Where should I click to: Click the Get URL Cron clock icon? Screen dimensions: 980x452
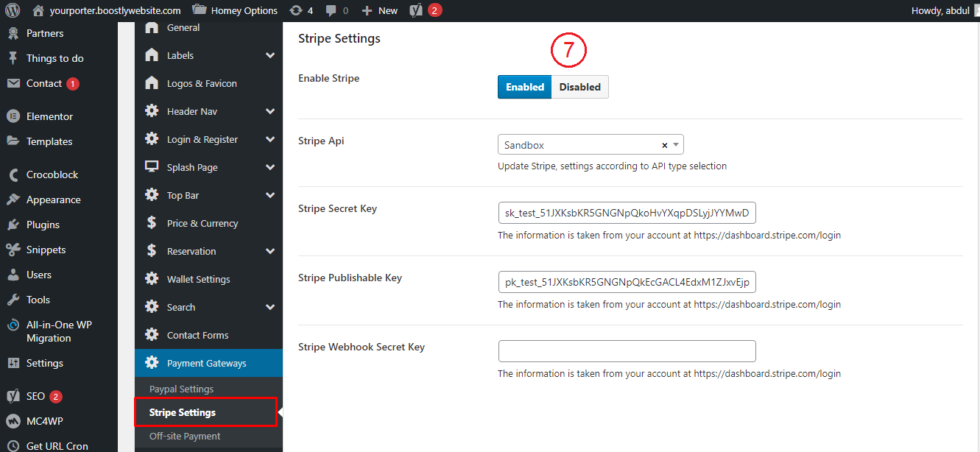click(13, 446)
